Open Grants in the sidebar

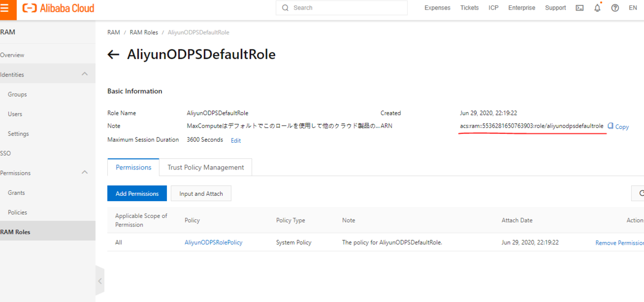pos(16,193)
